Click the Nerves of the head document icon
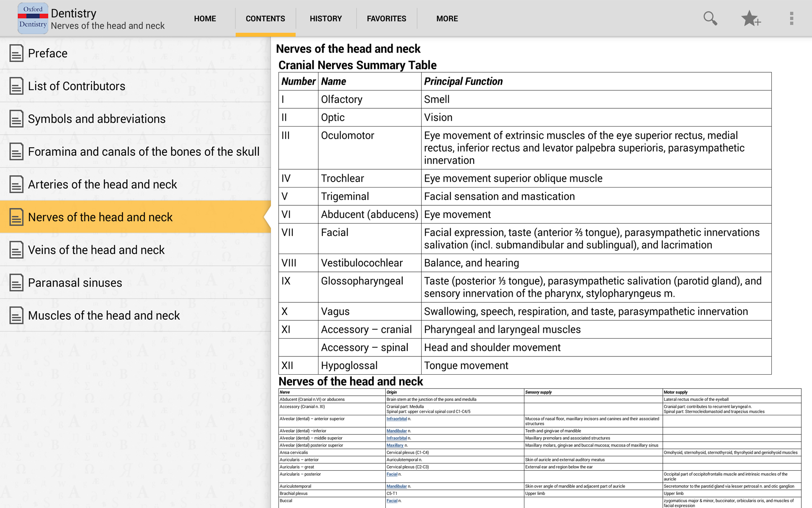 tap(16, 217)
